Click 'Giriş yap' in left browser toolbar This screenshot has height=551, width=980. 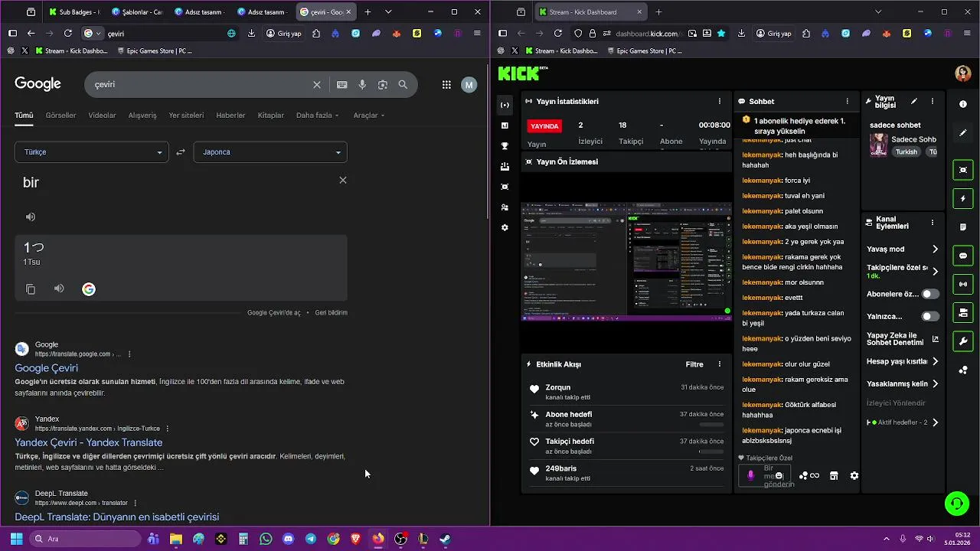click(x=283, y=34)
